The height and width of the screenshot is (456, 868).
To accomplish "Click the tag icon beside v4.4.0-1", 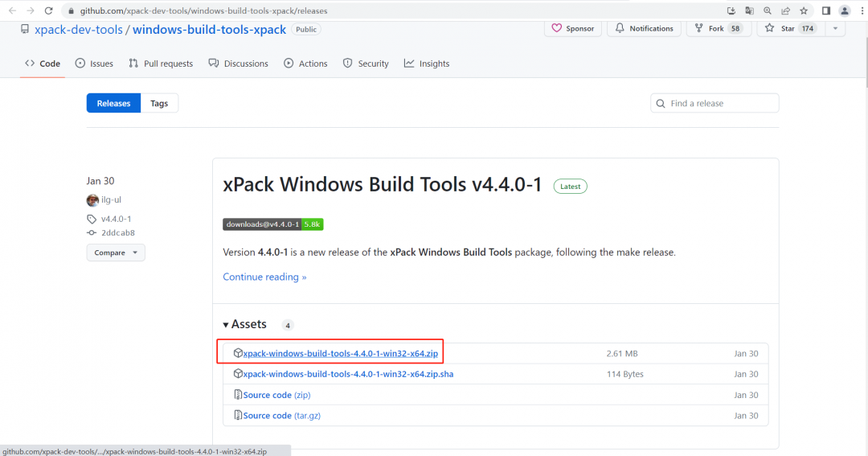I will point(92,219).
